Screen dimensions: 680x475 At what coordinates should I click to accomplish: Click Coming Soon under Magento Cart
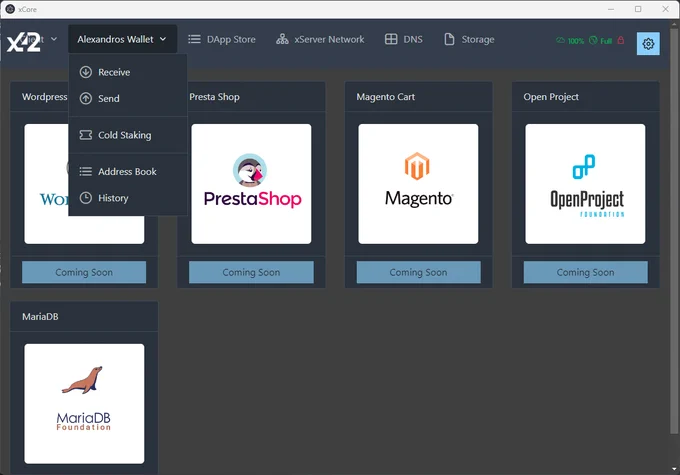(x=418, y=272)
